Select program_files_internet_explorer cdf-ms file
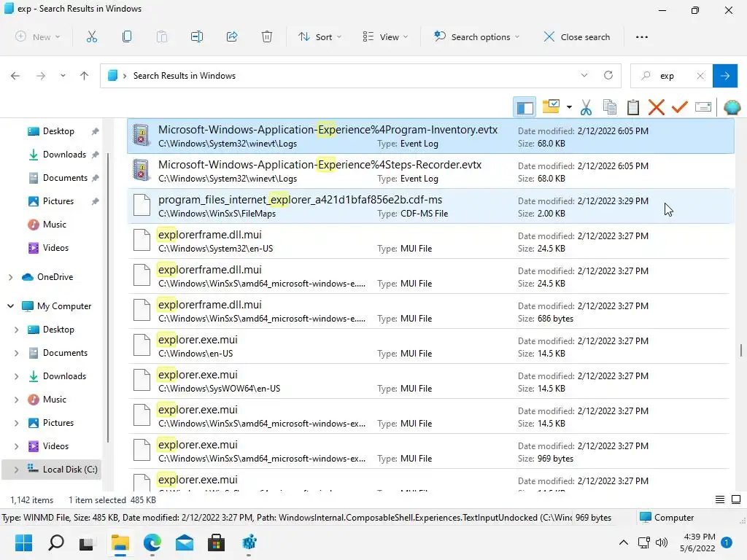Image resolution: width=747 pixels, height=560 pixels. click(430, 206)
